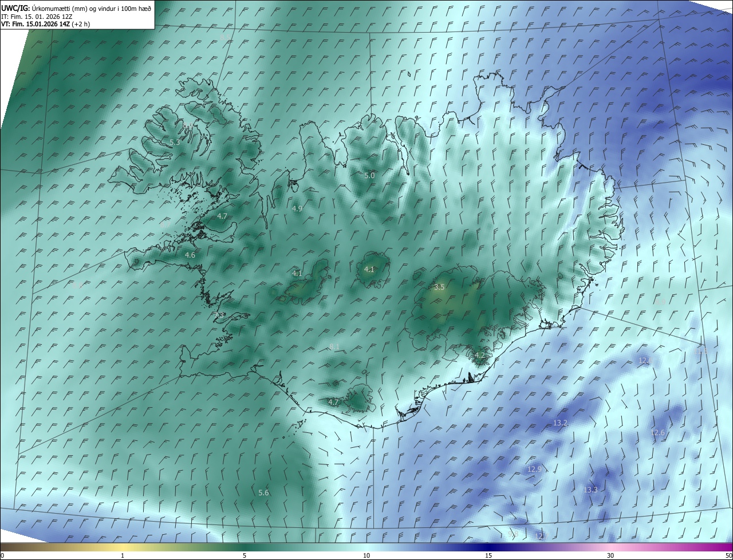Click the 5.6 value label over the sea
This screenshot has width=733, height=560.
[x=263, y=492]
